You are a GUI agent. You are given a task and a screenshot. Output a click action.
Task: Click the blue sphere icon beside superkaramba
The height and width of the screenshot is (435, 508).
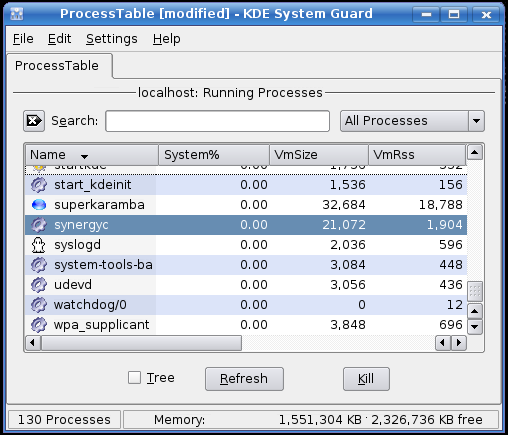39,205
